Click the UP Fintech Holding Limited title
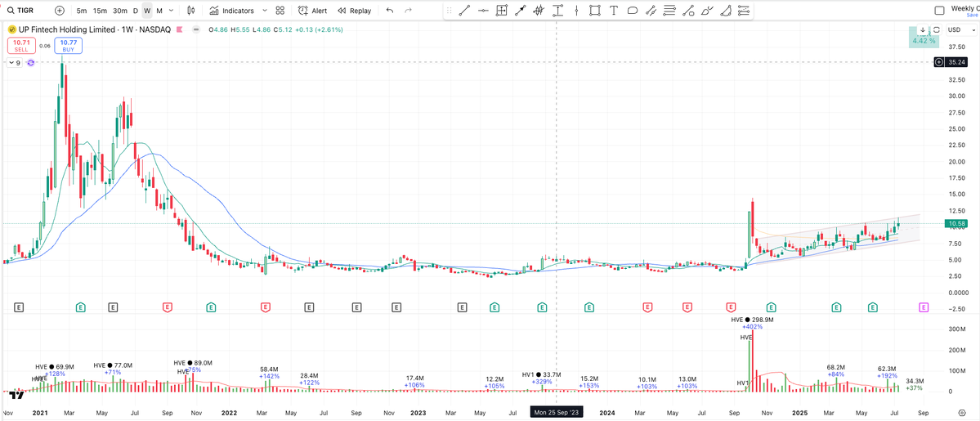Image resolution: width=980 pixels, height=421 pixels. point(68,29)
